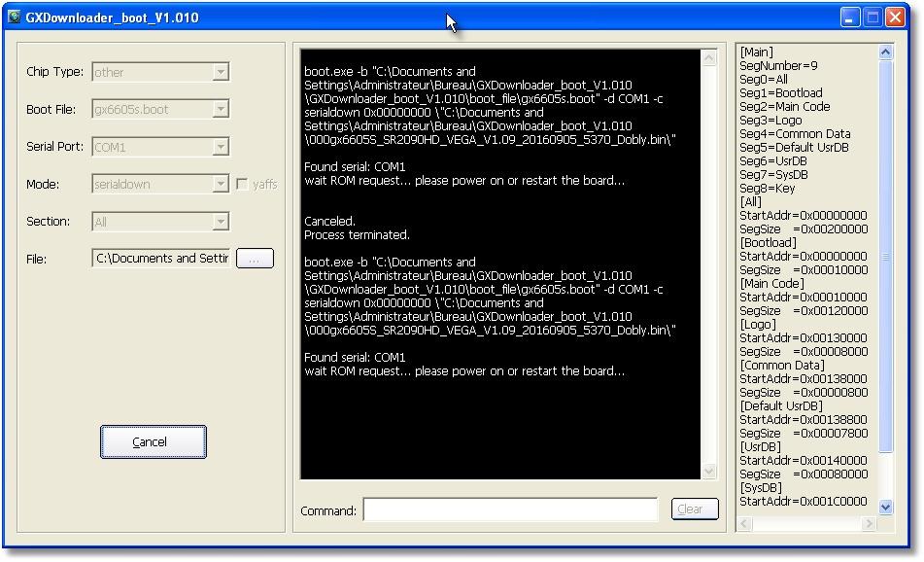Click the GXDownloader app icon in the title bar

coord(15,17)
